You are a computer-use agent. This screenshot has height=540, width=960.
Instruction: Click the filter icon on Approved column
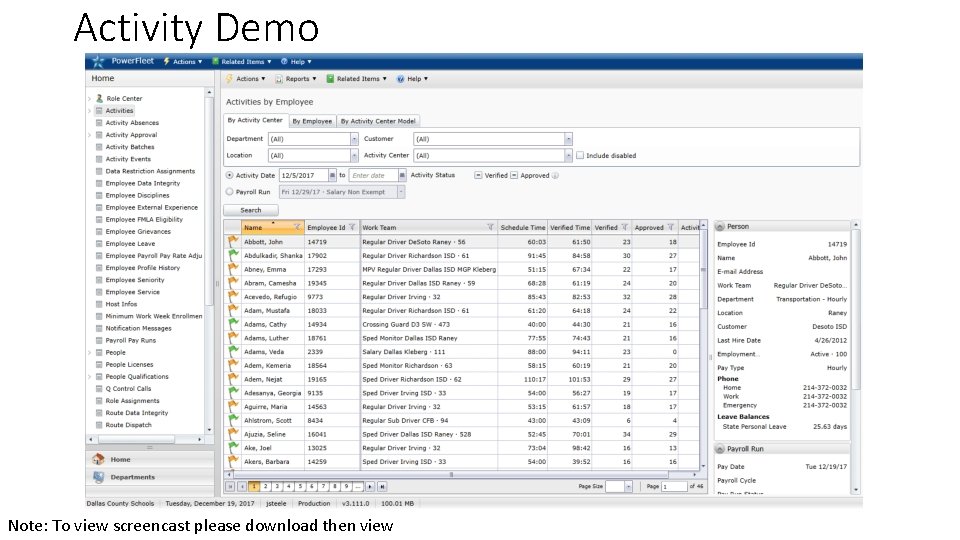coord(670,227)
